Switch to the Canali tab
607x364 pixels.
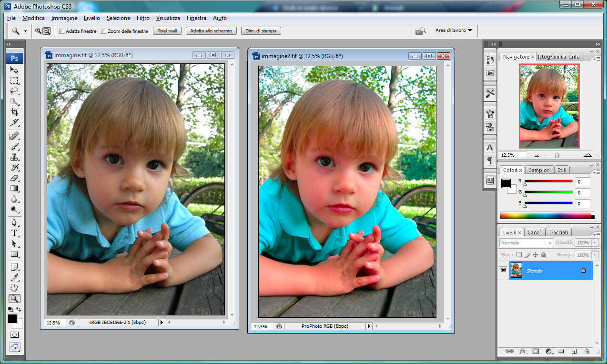pyautogui.click(x=535, y=233)
